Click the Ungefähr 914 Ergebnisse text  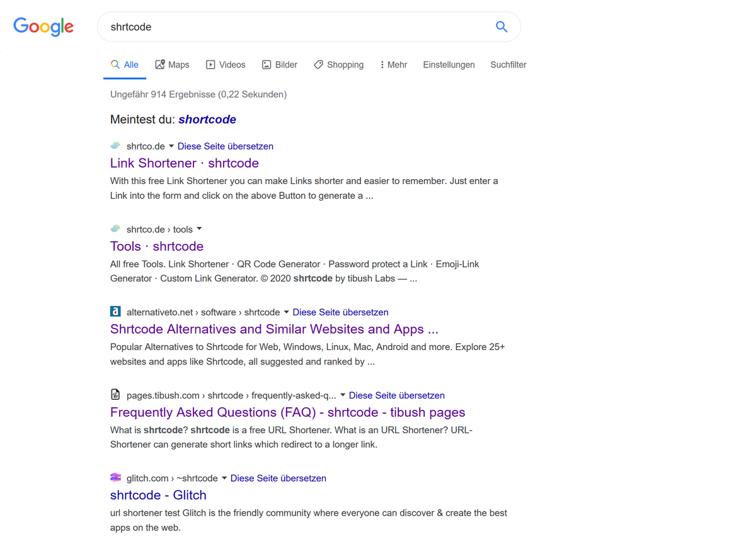[198, 94]
